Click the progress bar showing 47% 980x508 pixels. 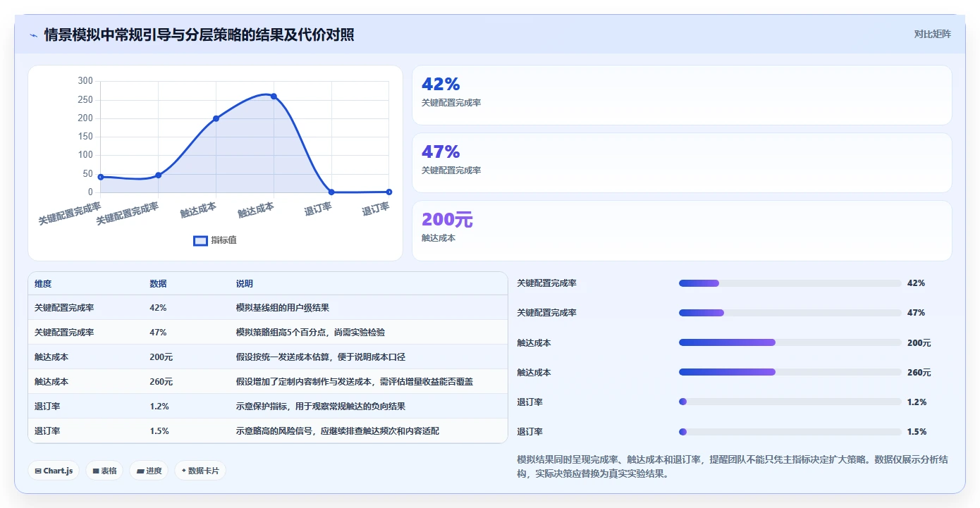coord(790,313)
